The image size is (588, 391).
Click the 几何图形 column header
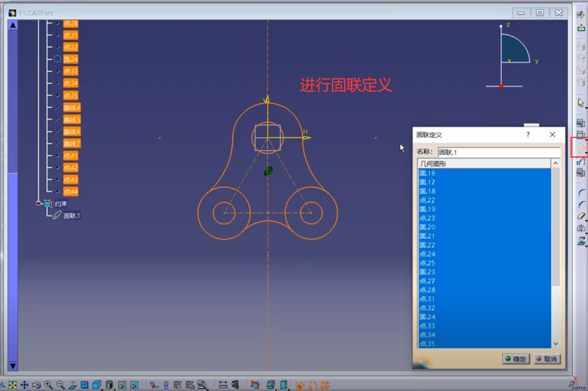[484, 164]
